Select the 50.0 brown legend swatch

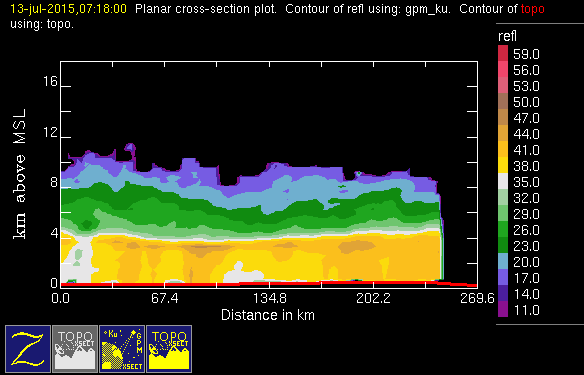coord(503,101)
